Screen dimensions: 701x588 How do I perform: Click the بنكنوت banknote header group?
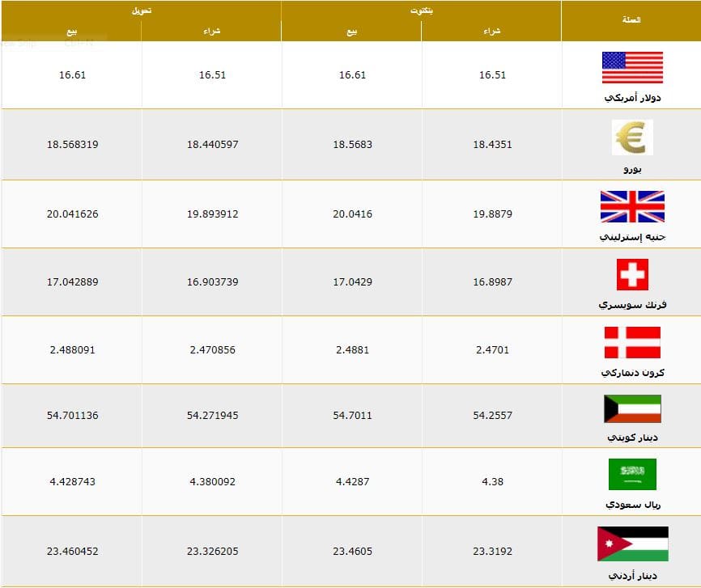click(421, 11)
